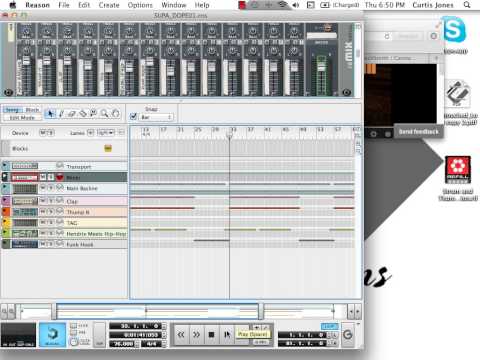
Task: Mute the Mixer track
Action: tap(43, 177)
